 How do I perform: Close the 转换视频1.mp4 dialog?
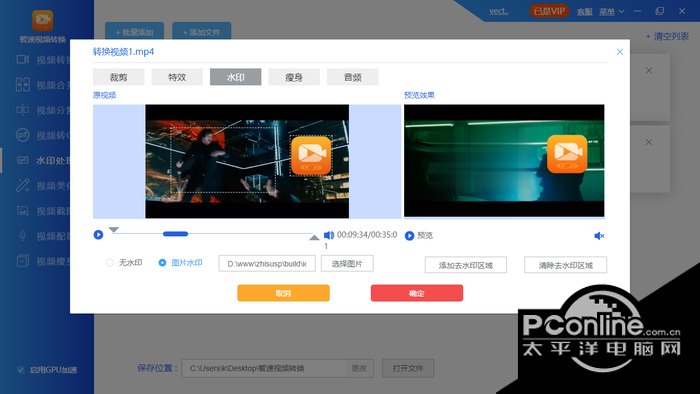(620, 52)
